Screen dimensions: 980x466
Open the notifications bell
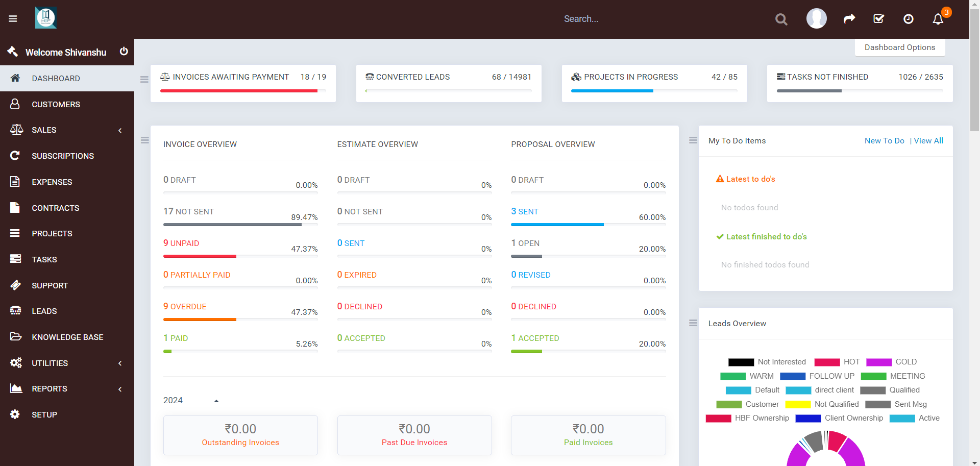(938, 19)
